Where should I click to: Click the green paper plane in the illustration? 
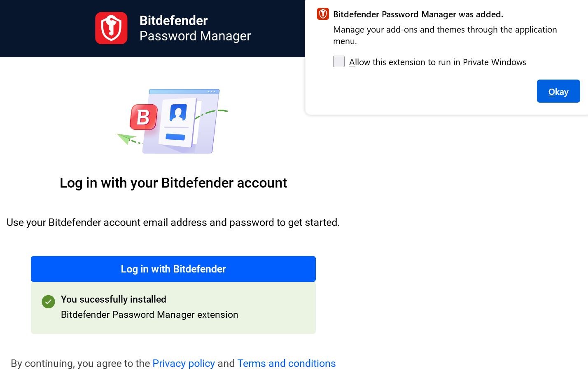tap(126, 138)
